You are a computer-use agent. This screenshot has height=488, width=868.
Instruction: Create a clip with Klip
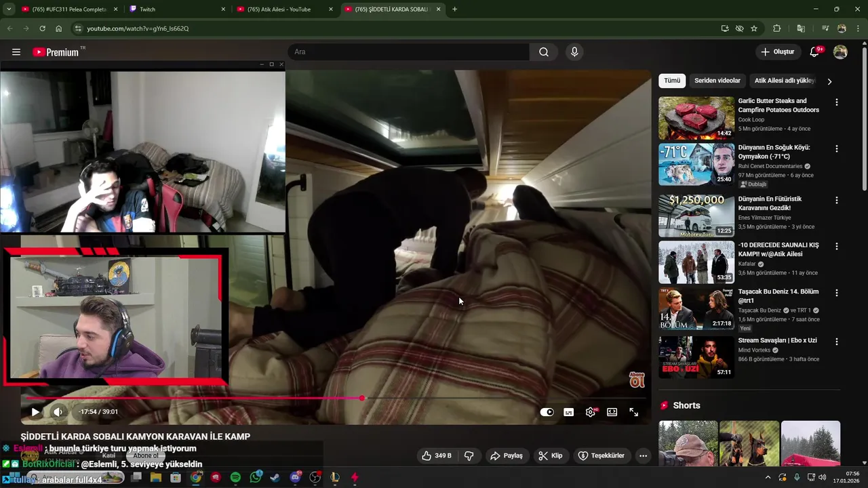point(550,455)
